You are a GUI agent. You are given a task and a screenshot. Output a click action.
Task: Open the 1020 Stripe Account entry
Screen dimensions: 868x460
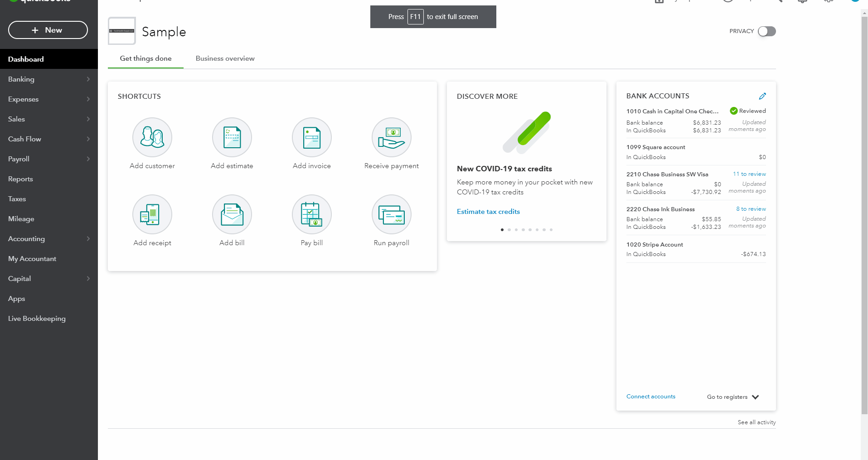pyautogui.click(x=655, y=245)
